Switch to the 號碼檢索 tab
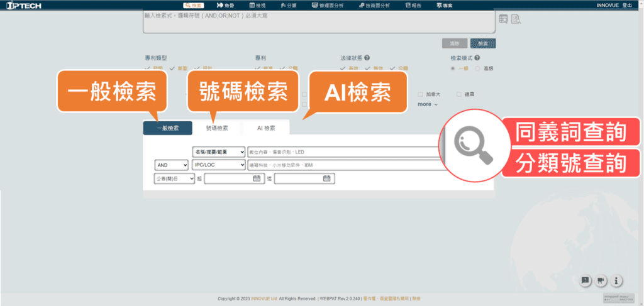 (x=217, y=128)
